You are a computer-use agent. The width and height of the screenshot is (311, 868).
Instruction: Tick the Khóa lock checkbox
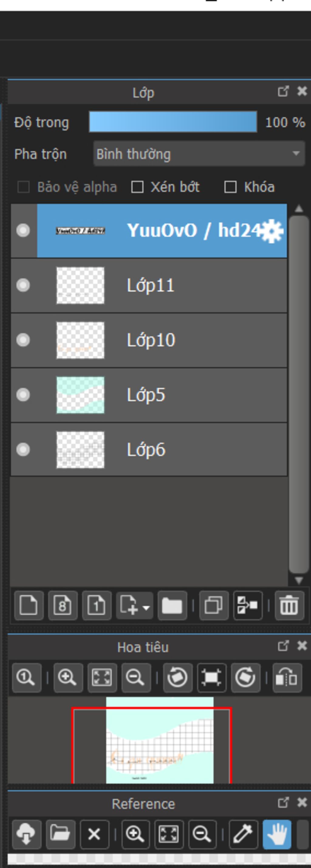(x=230, y=187)
